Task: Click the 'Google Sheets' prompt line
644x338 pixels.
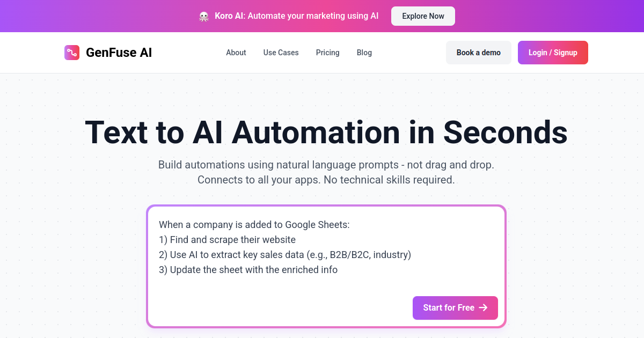Action: point(254,224)
